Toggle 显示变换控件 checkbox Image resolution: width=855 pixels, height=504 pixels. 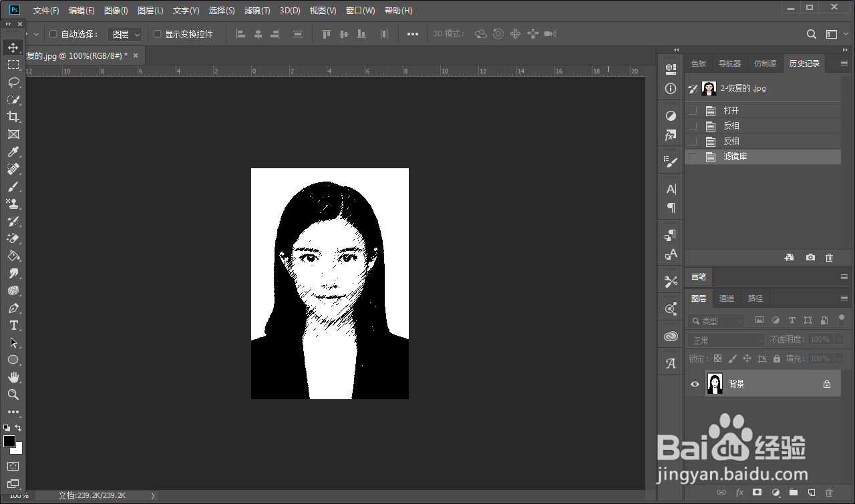pos(158,34)
